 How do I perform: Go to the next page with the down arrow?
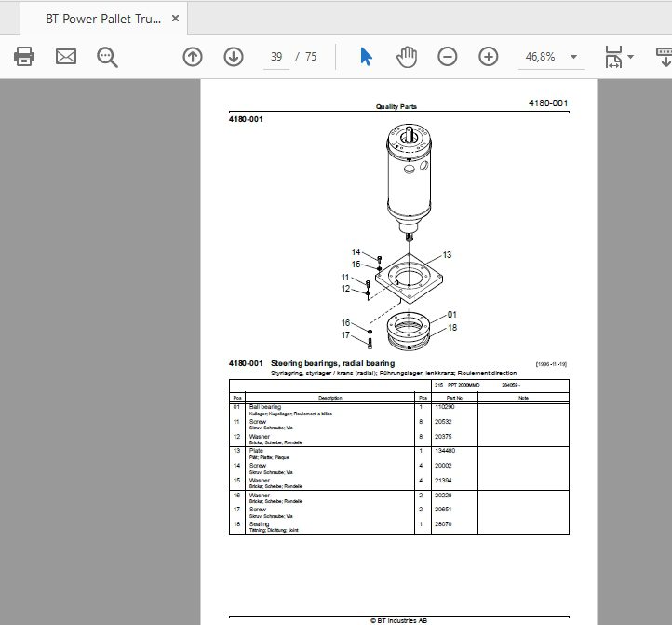(234, 57)
